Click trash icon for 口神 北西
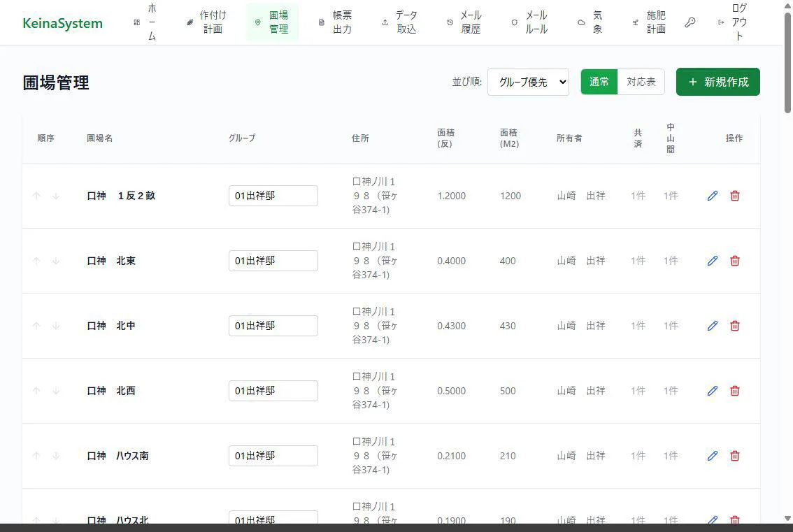793x532 pixels. click(734, 391)
